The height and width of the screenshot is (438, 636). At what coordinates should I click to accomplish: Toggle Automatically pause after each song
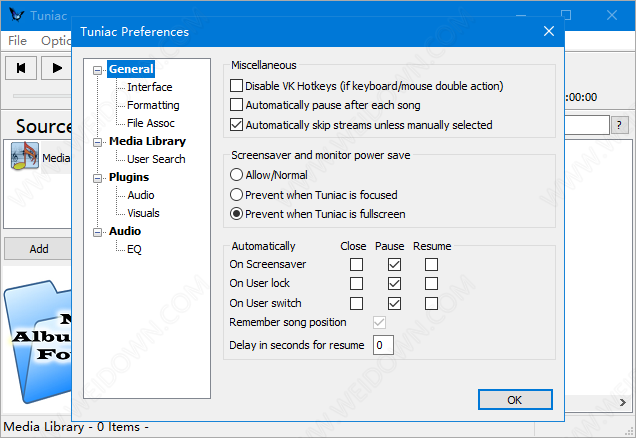[x=237, y=106]
